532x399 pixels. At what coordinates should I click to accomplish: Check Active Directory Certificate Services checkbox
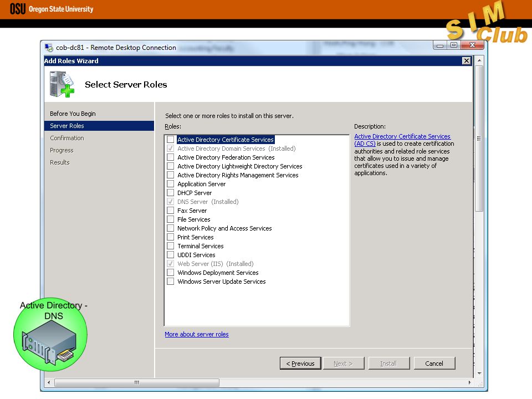[x=171, y=140]
